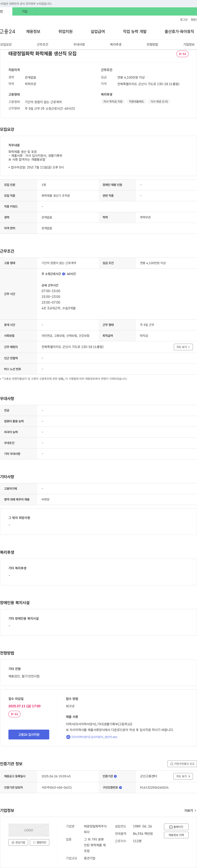Click the attachment file icon beside the .doc link
The image size is (197, 868).
(x=68, y=737)
